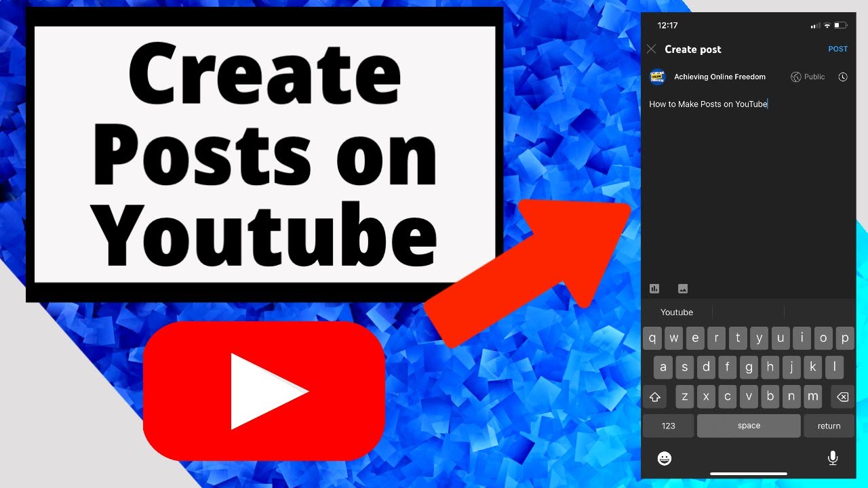Change the Public visibility setting
The width and height of the screenshot is (868, 488).
pyautogui.click(x=808, y=77)
